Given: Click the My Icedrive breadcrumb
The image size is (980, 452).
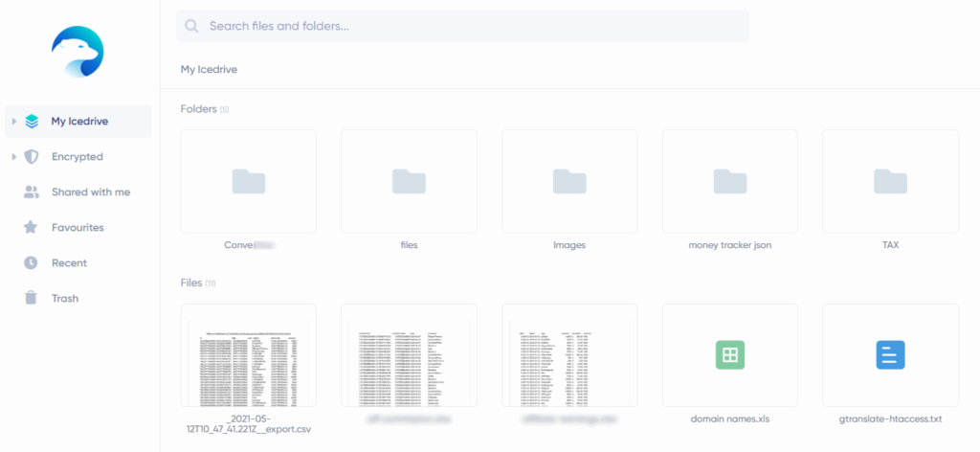Looking at the screenshot, I should tap(209, 69).
